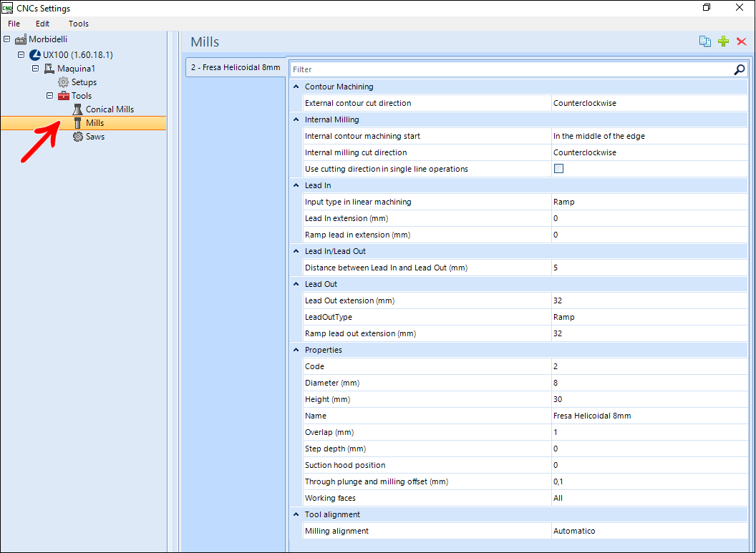Edit Lead Out extension (mm) value 32
Viewport: 756px width, 553px height.
coord(649,300)
